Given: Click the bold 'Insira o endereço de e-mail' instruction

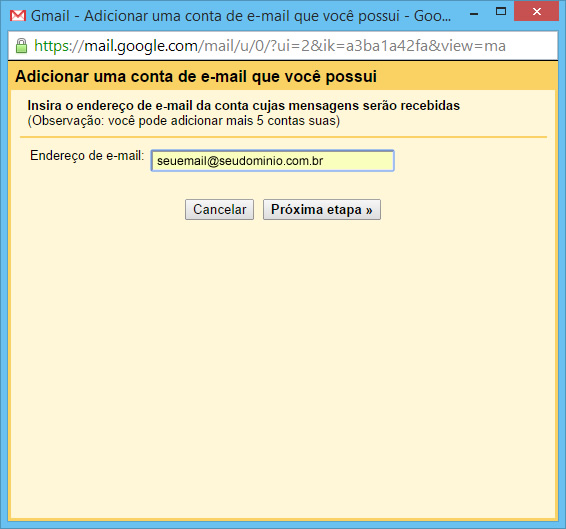Looking at the screenshot, I should click(244, 106).
